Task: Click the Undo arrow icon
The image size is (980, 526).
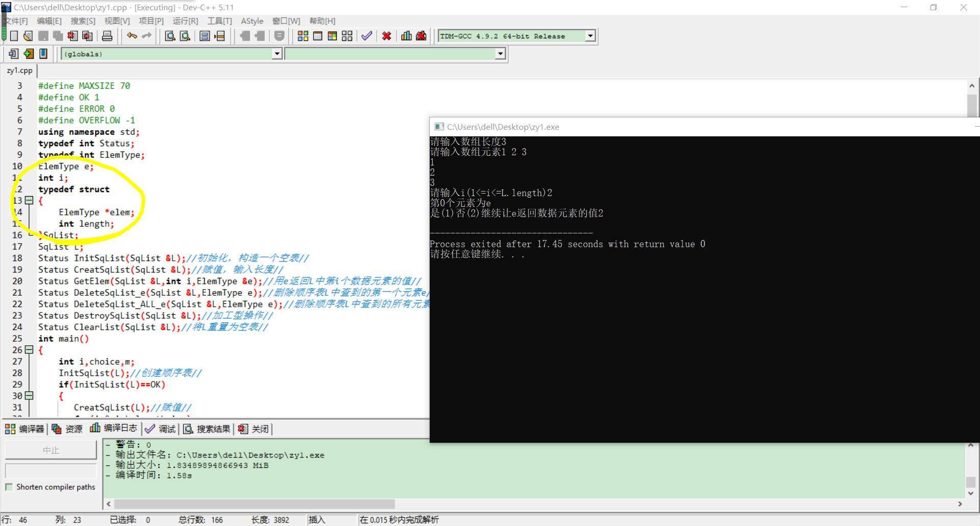Action: point(132,36)
